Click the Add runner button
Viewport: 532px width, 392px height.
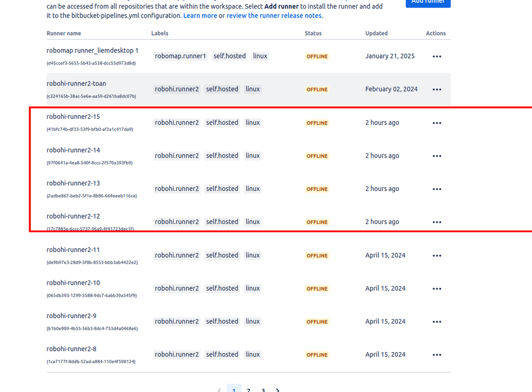428,3
